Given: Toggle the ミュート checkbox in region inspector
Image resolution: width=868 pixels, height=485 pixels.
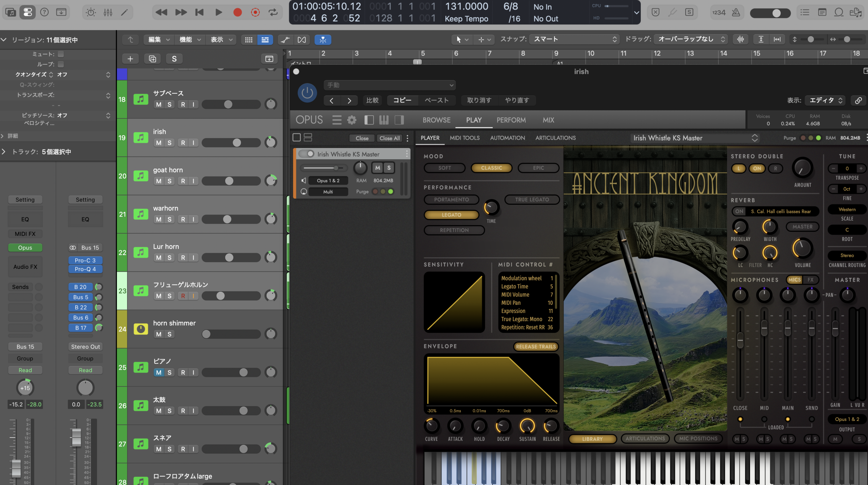Looking at the screenshot, I should 61,54.
